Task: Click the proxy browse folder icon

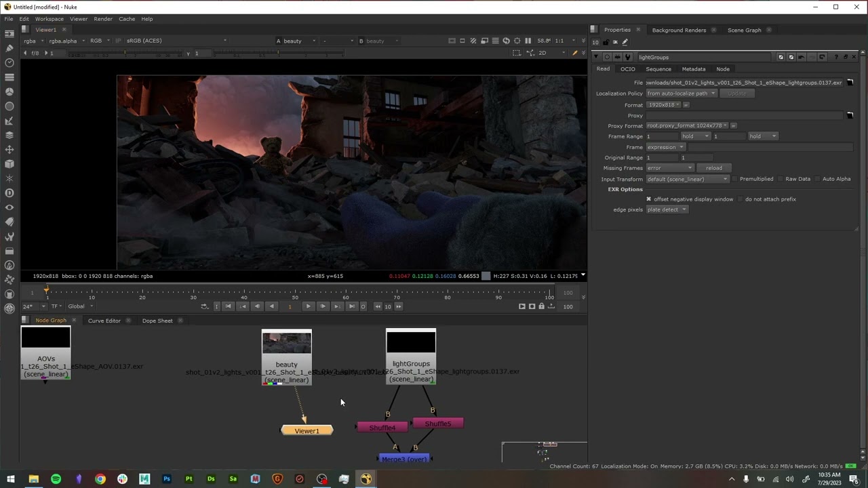Action: pyautogui.click(x=850, y=115)
